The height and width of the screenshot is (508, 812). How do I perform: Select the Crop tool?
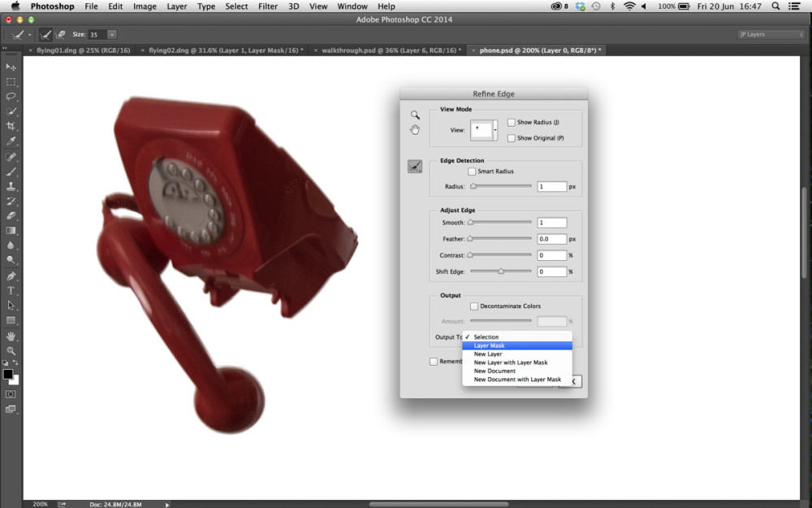coord(11,126)
